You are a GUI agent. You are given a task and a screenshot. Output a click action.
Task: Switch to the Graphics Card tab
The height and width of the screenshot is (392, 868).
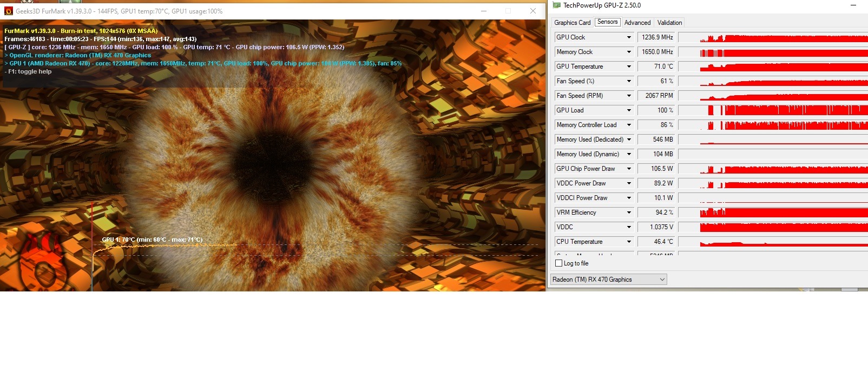pyautogui.click(x=572, y=23)
